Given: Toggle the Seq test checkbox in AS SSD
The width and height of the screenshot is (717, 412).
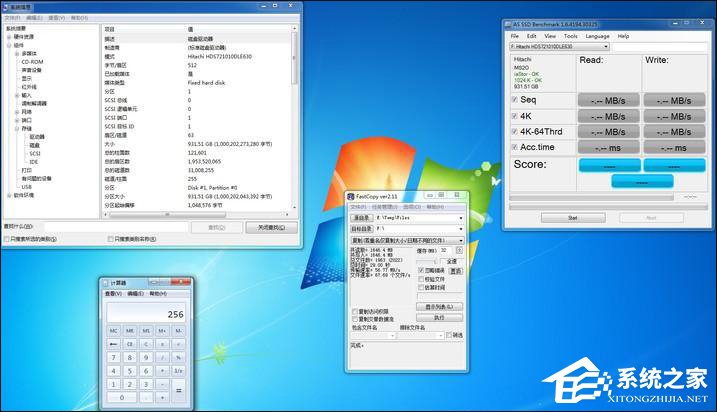Looking at the screenshot, I should tap(514, 100).
